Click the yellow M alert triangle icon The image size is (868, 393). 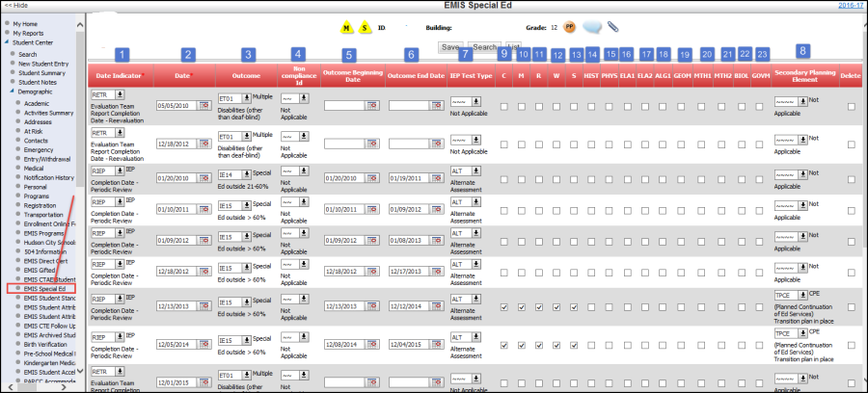(x=347, y=28)
